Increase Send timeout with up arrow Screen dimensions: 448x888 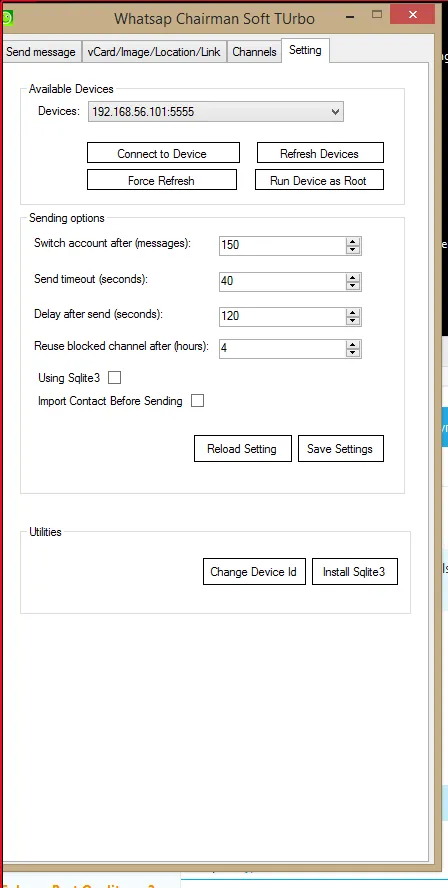353,277
